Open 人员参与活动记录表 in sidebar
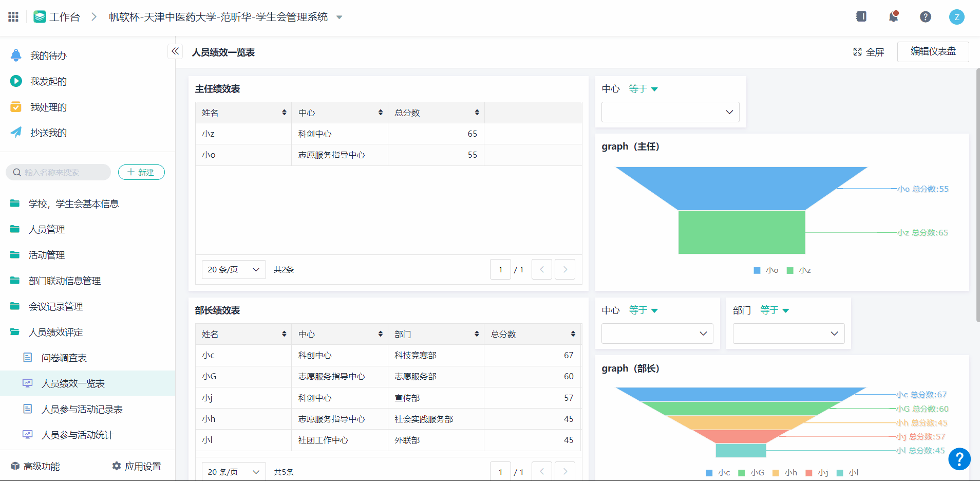980x481 pixels. [82, 410]
